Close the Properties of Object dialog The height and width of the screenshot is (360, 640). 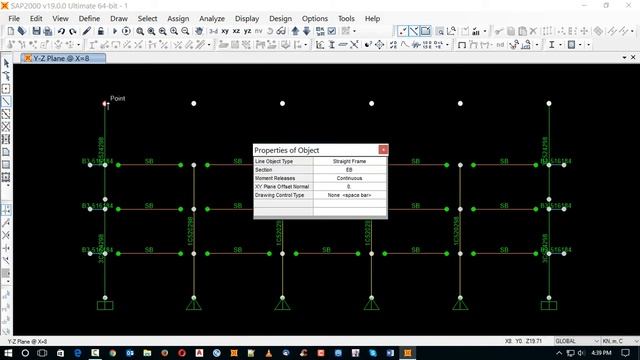(383, 150)
